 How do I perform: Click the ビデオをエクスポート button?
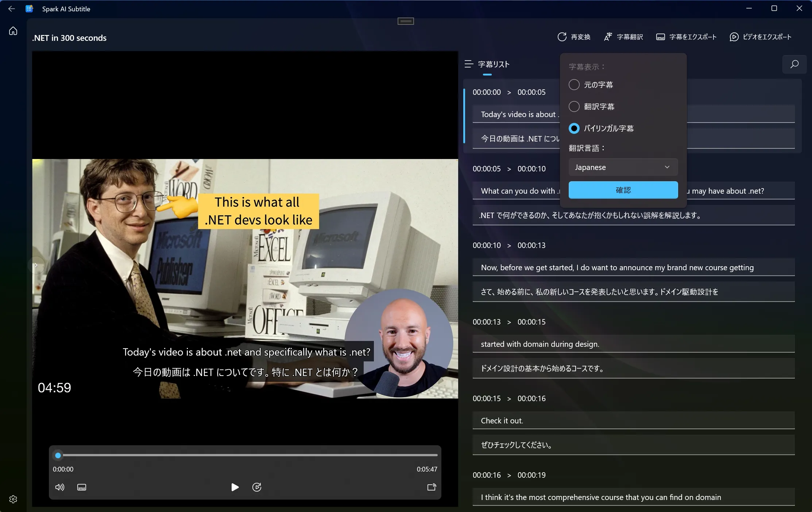click(x=761, y=37)
